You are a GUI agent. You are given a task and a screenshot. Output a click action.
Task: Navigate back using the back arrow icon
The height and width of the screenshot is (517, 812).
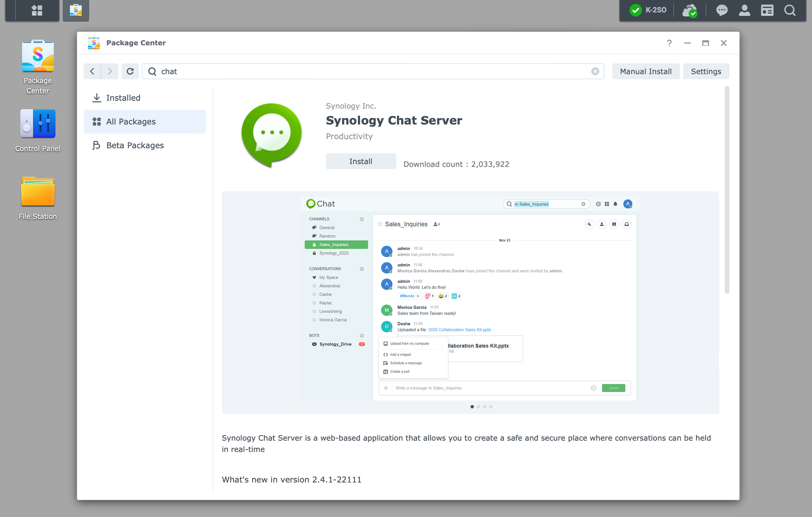point(92,71)
